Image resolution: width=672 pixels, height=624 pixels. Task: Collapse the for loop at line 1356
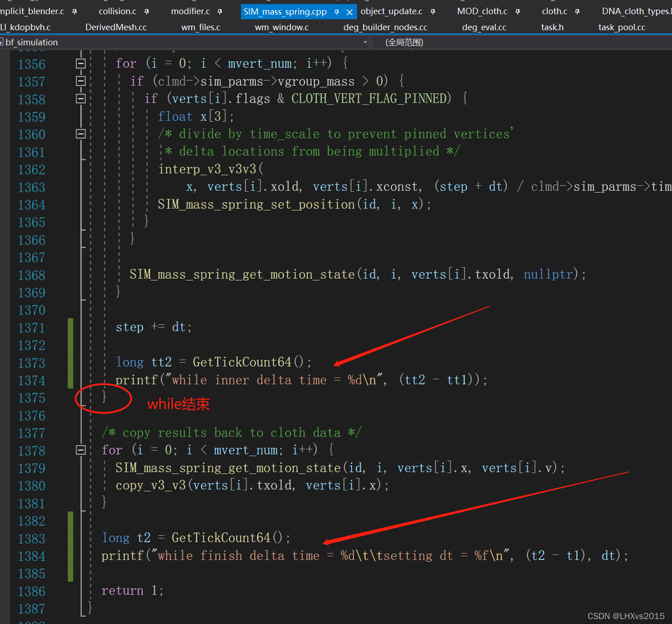tap(81, 64)
